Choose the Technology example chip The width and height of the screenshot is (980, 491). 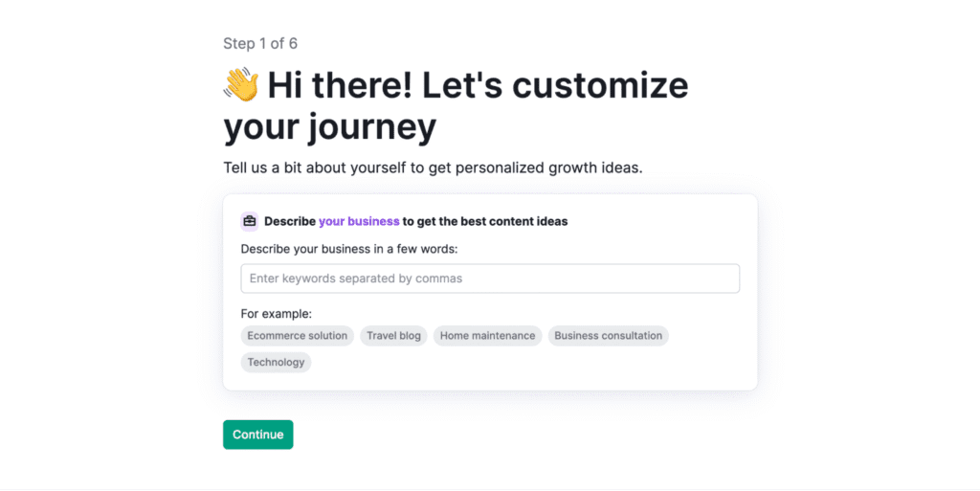click(x=276, y=363)
